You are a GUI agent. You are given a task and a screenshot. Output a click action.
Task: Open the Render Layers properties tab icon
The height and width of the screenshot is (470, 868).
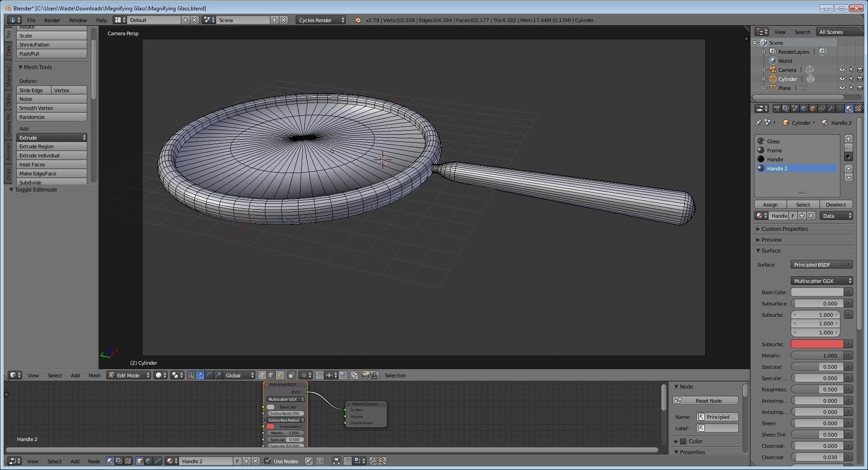point(786,108)
